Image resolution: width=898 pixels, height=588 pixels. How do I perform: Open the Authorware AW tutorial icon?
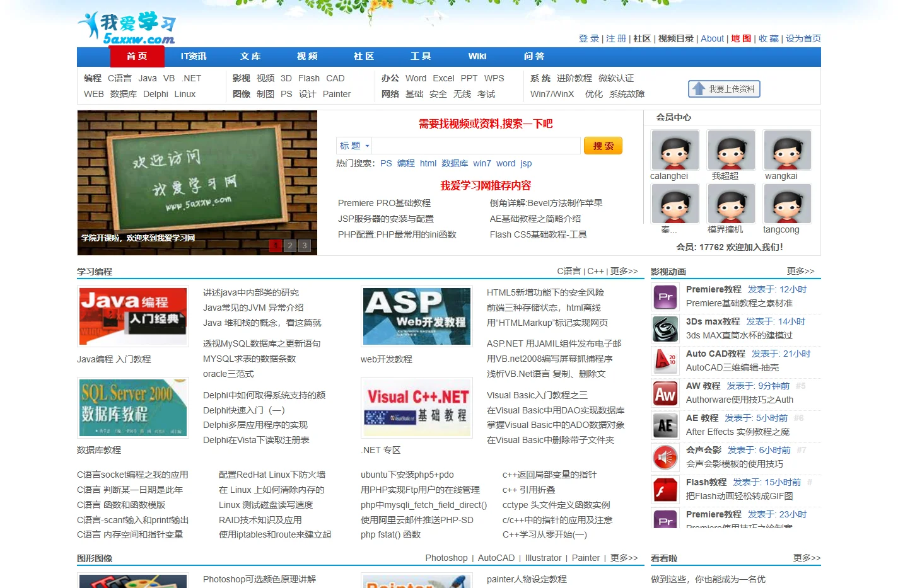tap(665, 393)
